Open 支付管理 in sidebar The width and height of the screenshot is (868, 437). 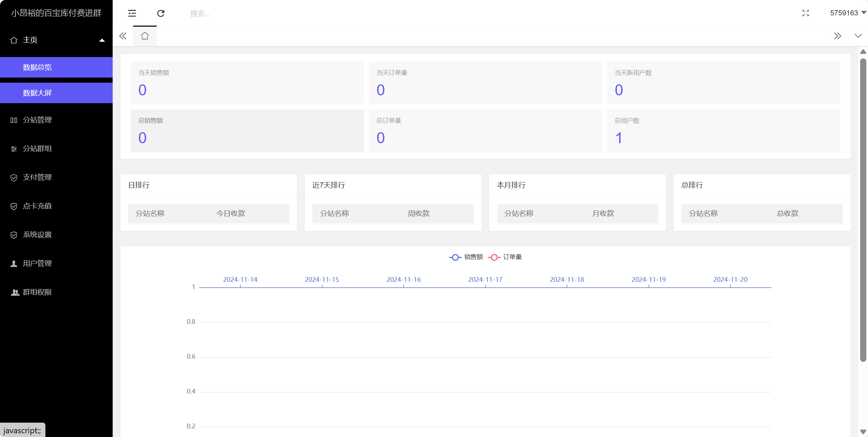56,177
